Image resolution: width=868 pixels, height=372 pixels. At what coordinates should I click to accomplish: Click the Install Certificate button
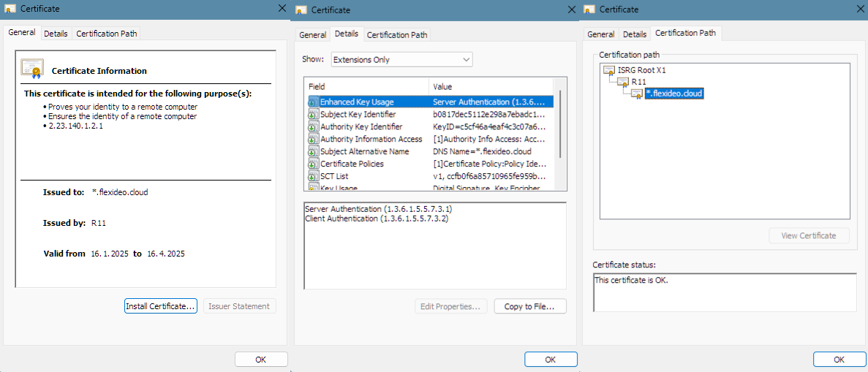point(161,306)
